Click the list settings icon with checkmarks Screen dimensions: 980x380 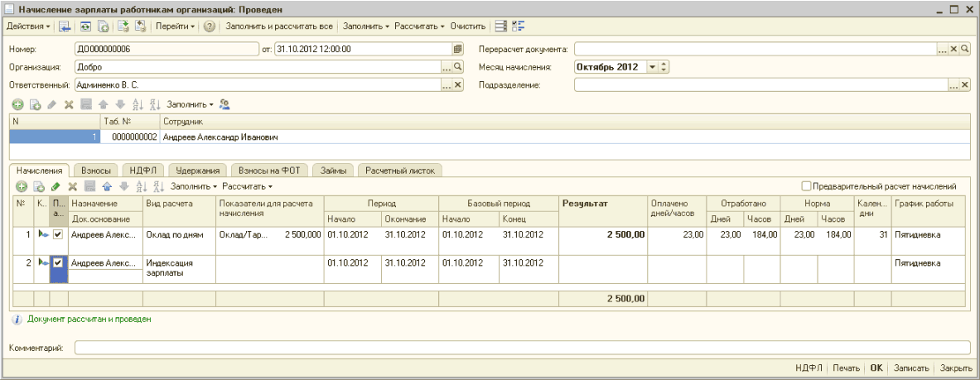[518, 26]
